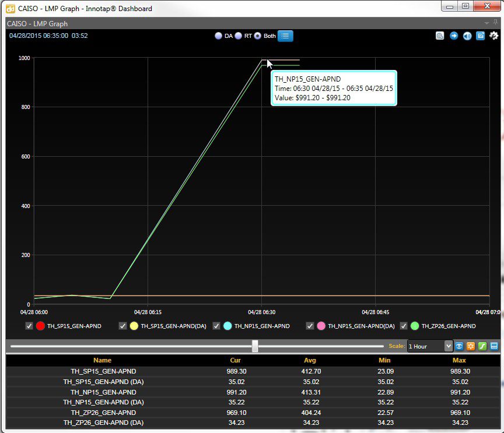Maximize the Innotap Dashboard window
This screenshot has width=504, height=433.
(466, 6)
